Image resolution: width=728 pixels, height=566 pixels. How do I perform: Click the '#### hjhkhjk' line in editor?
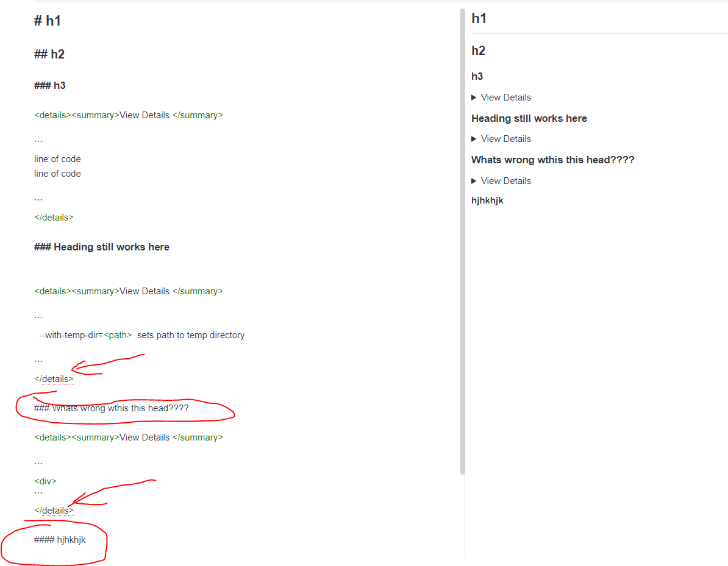60,540
